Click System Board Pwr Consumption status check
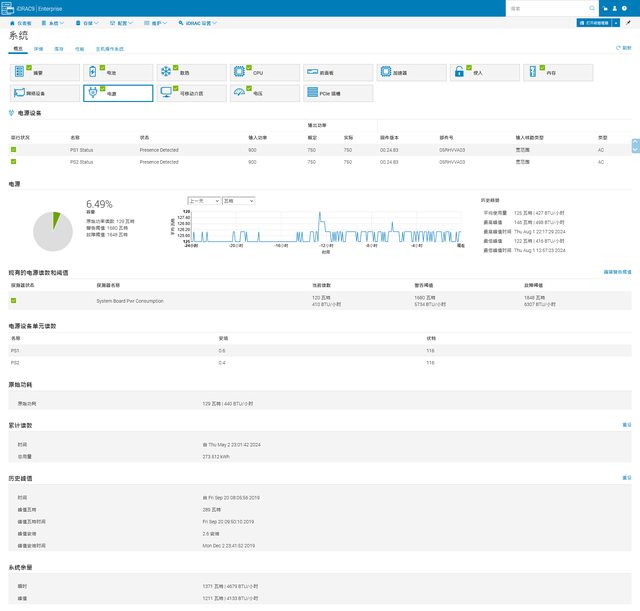Image resolution: width=640 pixels, height=611 pixels. (x=14, y=299)
